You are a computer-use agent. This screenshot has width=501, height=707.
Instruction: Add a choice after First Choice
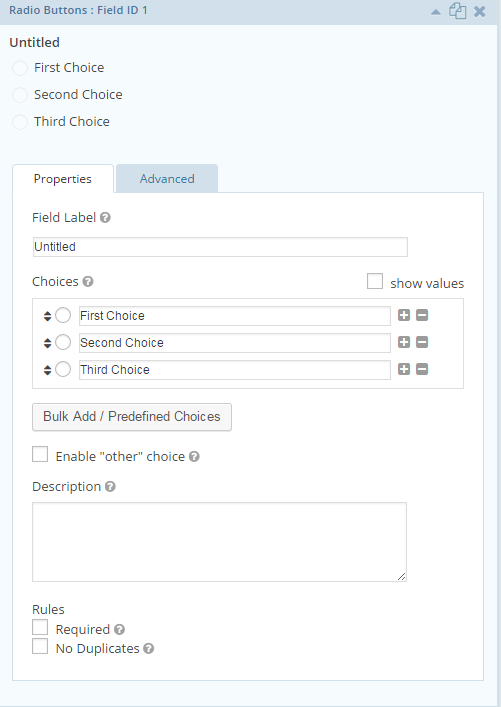click(404, 315)
